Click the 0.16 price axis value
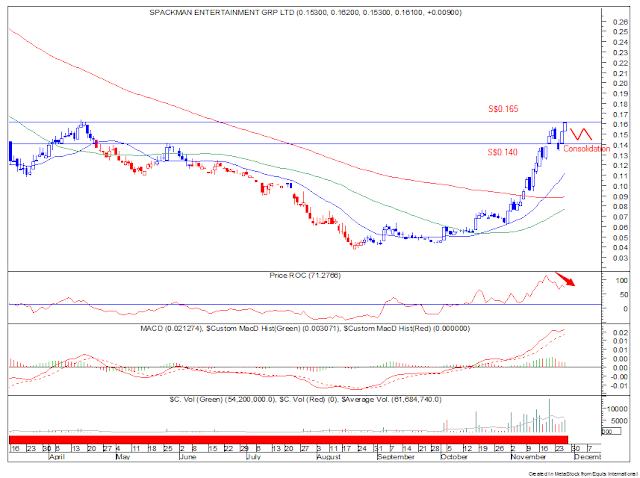Viewport: 640px width, 478px height. coord(620,125)
